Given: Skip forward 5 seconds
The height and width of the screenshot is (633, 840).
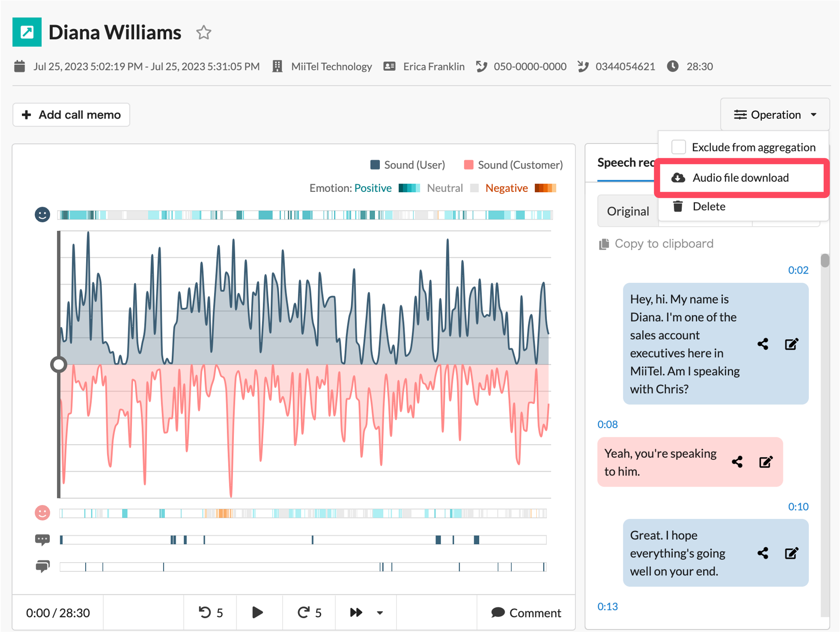Looking at the screenshot, I should coord(309,612).
